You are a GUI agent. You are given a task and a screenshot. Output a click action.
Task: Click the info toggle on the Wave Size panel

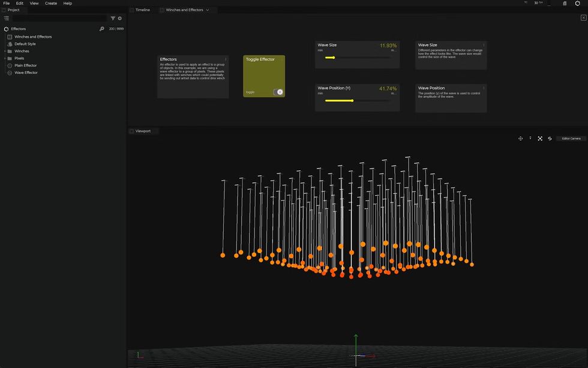click(484, 44)
